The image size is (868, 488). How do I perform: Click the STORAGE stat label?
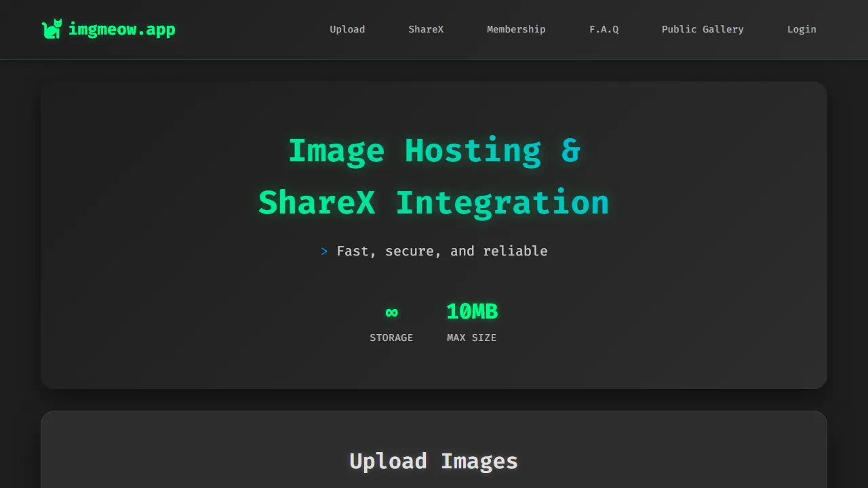click(x=391, y=338)
